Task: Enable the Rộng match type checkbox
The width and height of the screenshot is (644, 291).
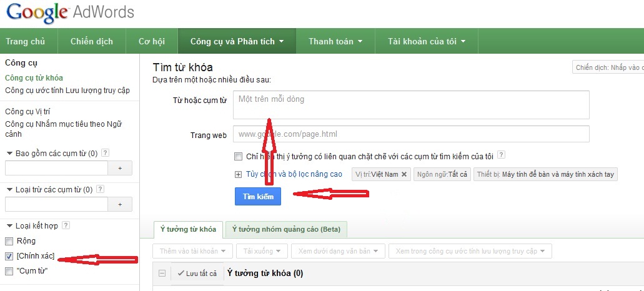Action: click(x=9, y=241)
